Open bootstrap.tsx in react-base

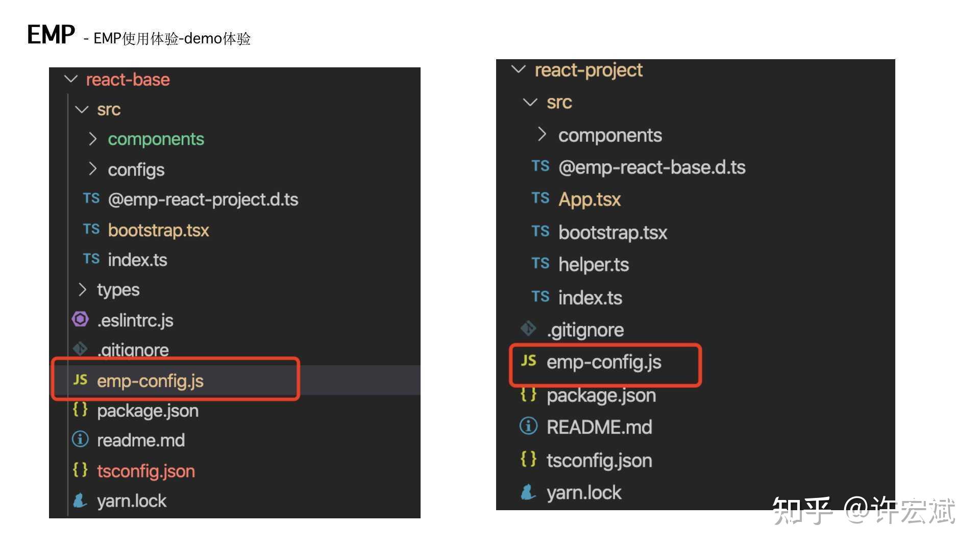pos(158,230)
